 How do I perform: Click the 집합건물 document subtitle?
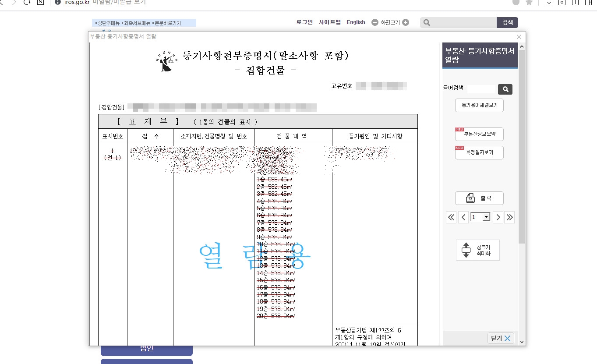(265, 70)
